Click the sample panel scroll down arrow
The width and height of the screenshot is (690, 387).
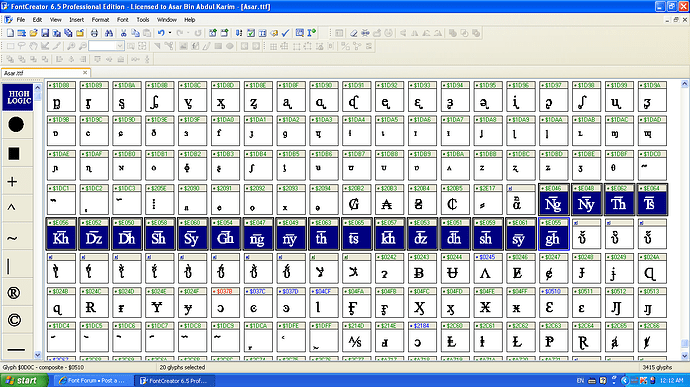[38, 355]
